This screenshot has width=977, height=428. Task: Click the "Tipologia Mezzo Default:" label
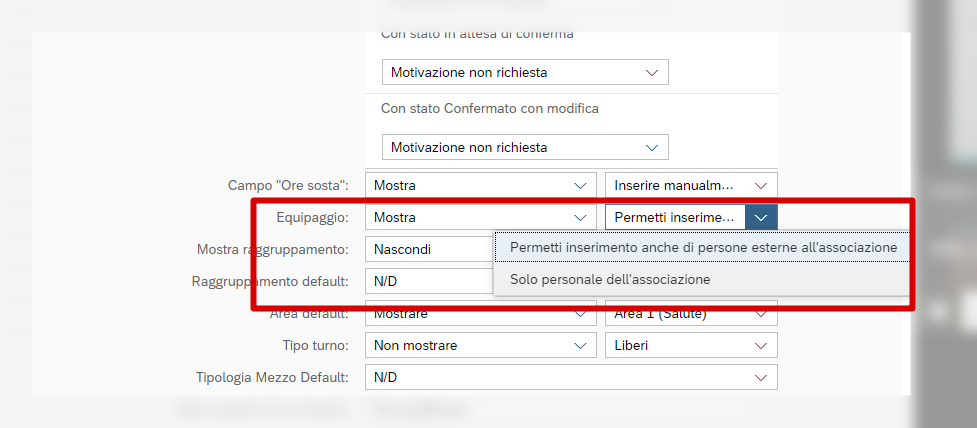pos(272,377)
